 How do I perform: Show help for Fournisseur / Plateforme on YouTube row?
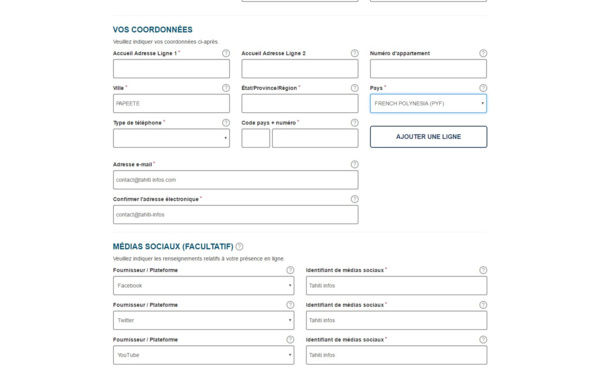[x=290, y=340]
